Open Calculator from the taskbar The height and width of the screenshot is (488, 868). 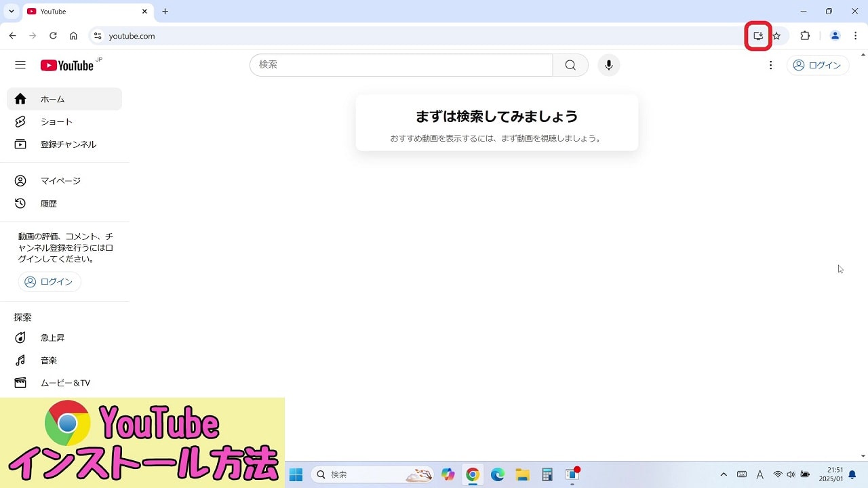pos(547,474)
